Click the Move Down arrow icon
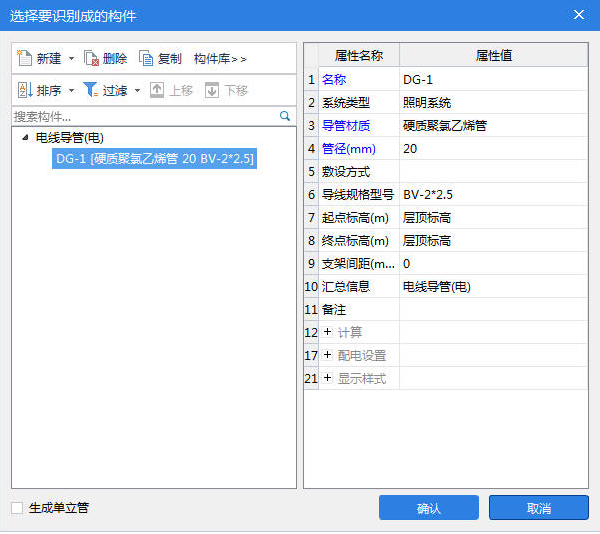 click(x=212, y=90)
